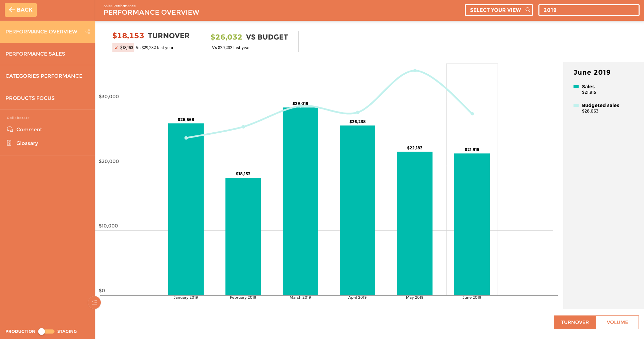Switch chart to Turnover view

click(575, 322)
